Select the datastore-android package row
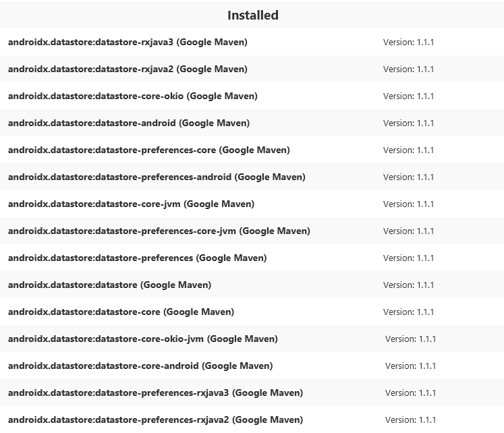 click(129, 123)
